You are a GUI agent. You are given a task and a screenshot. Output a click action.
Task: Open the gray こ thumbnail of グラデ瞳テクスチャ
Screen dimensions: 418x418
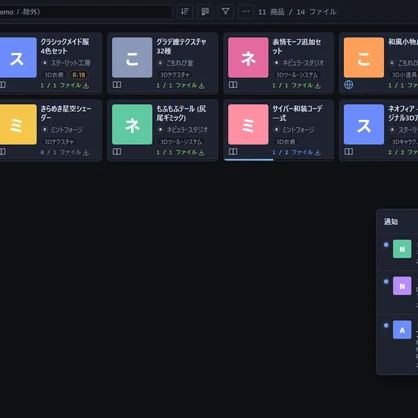(132, 58)
